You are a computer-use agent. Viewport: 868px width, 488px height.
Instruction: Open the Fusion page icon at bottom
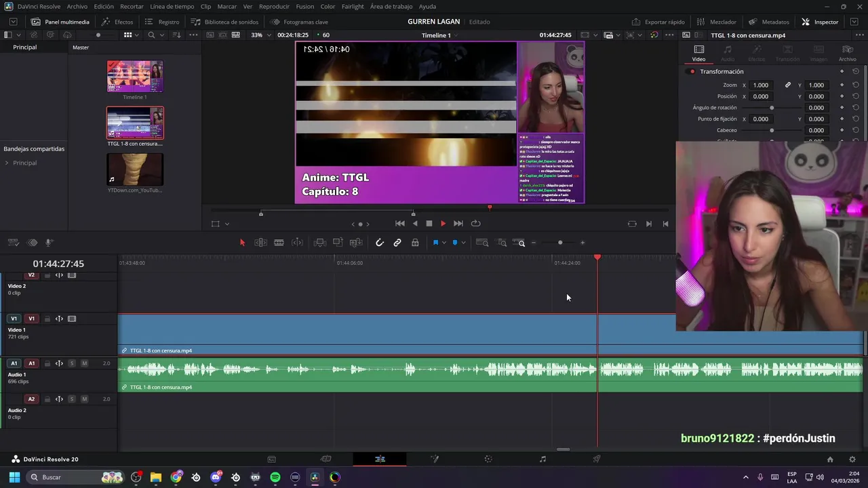tap(434, 459)
